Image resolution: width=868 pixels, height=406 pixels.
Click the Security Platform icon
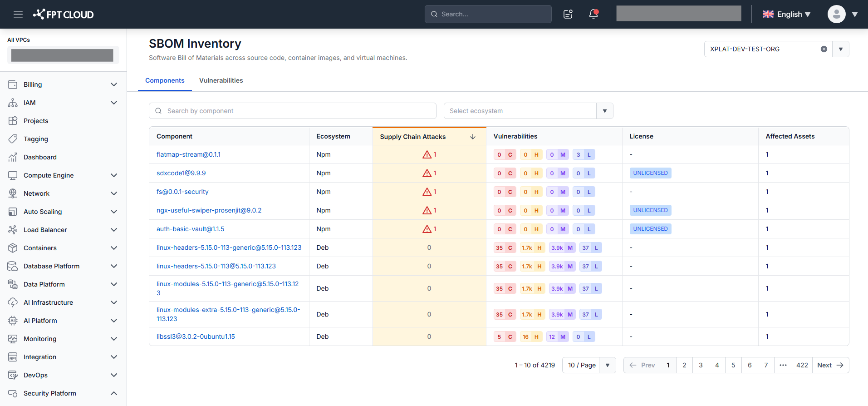(x=13, y=393)
